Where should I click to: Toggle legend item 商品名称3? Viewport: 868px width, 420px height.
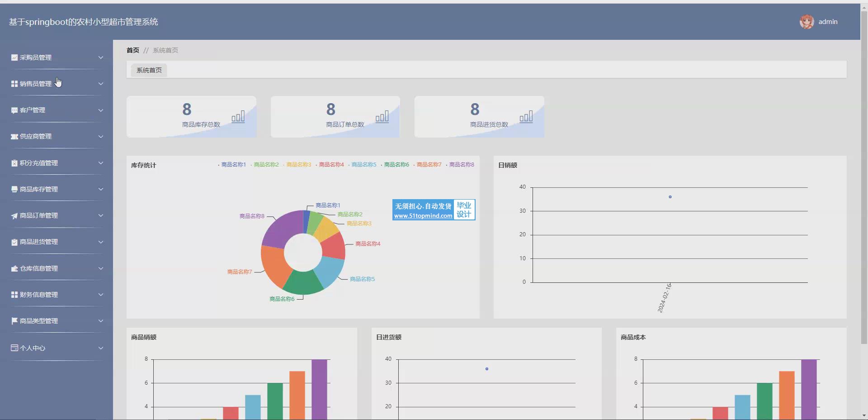point(297,165)
